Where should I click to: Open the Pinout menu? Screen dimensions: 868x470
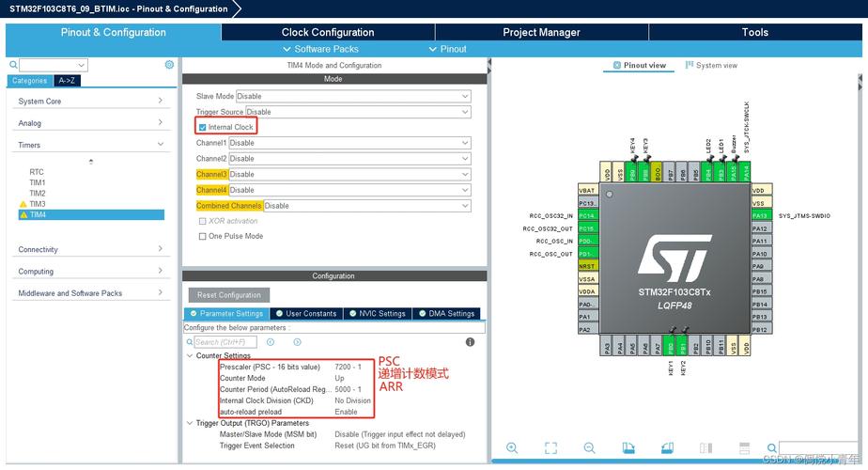coord(448,49)
